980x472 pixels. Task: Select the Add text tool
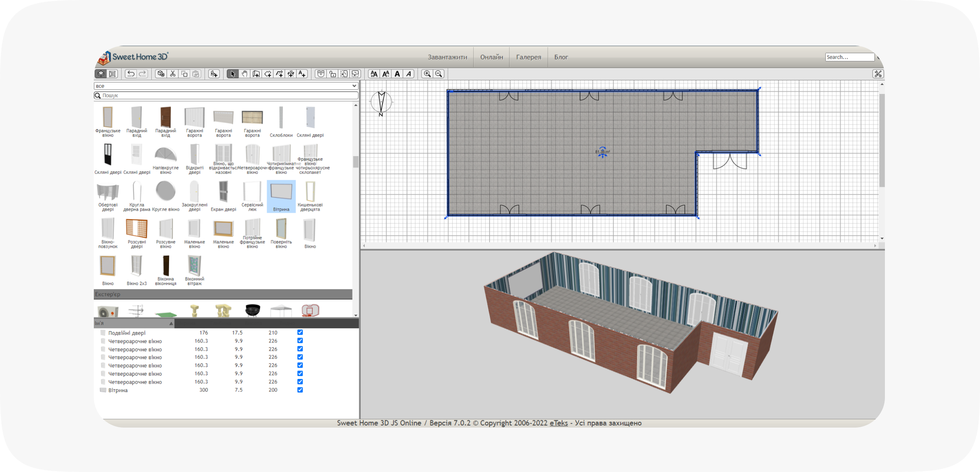(302, 74)
